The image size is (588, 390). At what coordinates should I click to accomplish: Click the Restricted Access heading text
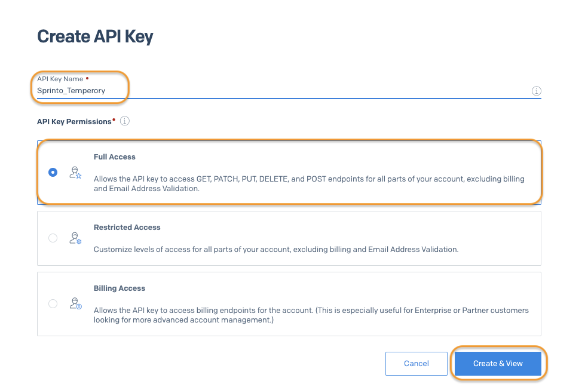click(127, 228)
